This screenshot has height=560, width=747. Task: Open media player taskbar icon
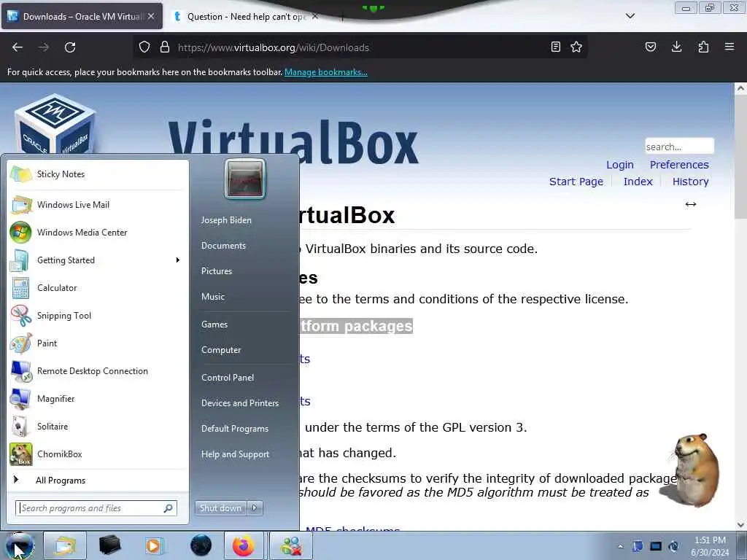point(155,545)
